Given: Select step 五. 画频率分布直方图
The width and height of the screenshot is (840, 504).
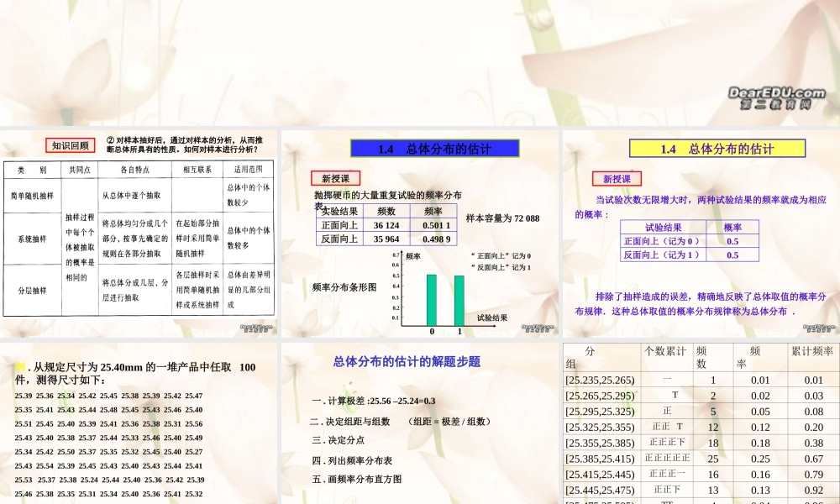Looking at the screenshot, I should (x=357, y=480).
